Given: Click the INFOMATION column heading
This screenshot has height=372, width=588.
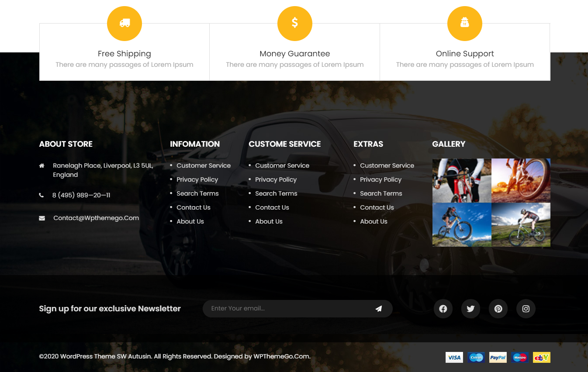Looking at the screenshot, I should [x=195, y=144].
